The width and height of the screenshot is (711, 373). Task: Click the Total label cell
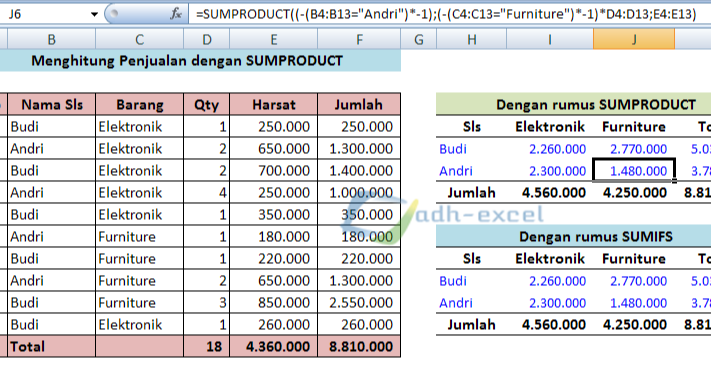52,346
